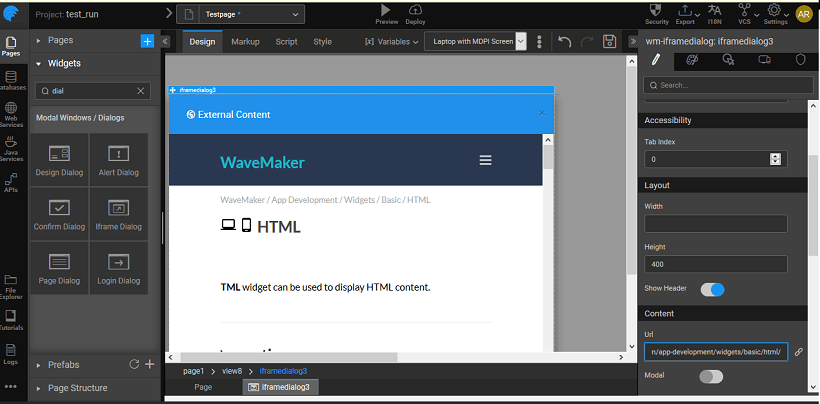Image resolution: width=820 pixels, height=404 pixels.
Task: Switch to the Markup tab
Action: [245, 42]
